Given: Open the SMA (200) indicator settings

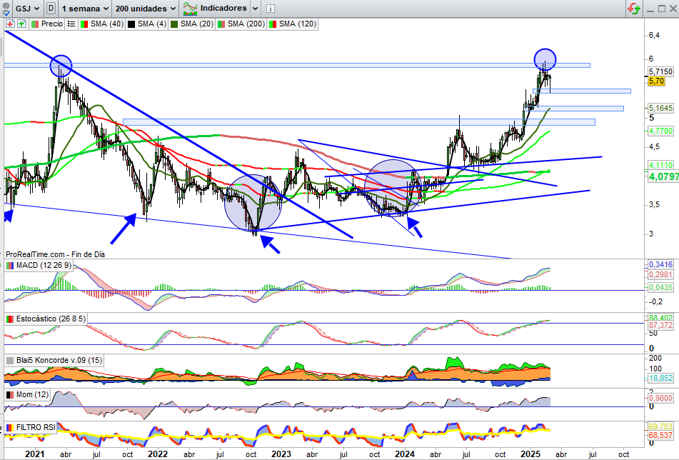Looking at the screenshot, I should [246, 24].
